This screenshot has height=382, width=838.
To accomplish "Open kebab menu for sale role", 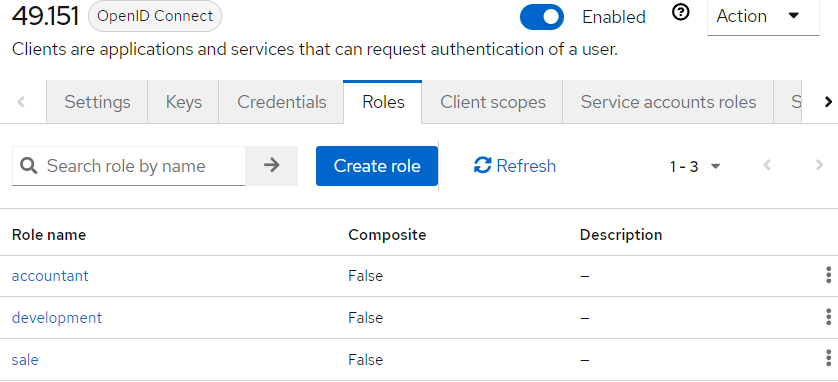I will click(x=828, y=359).
